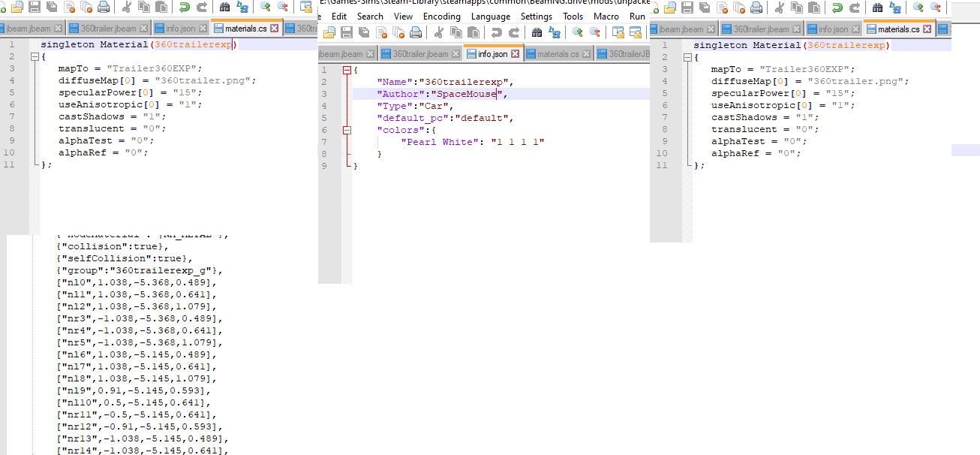This screenshot has width=980, height=455.
Task: Click Open file icon in left window toolbar
Action: [17, 7]
